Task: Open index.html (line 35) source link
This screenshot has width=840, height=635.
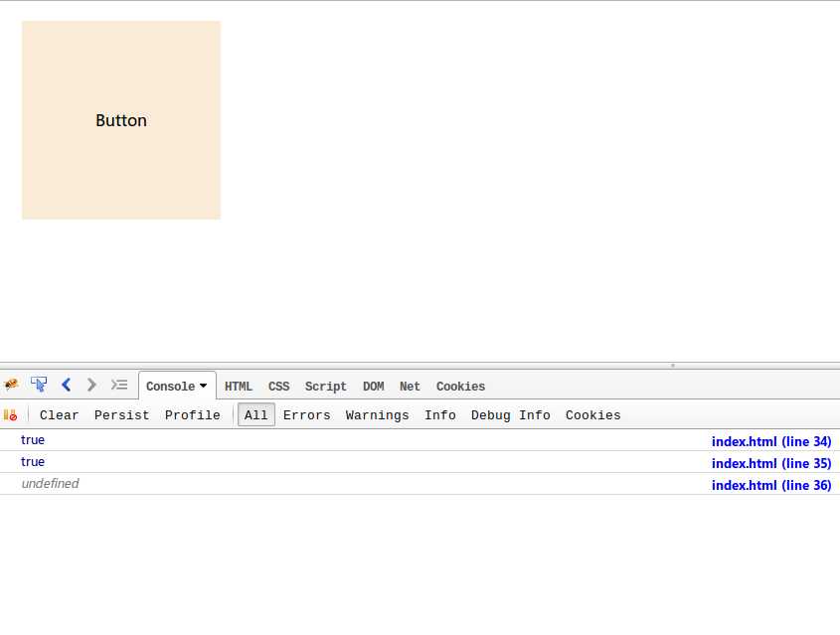Action: click(x=770, y=464)
